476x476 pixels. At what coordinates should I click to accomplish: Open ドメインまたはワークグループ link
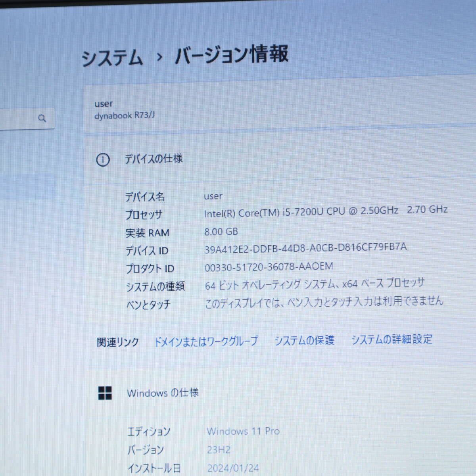pyautogui.click(x=206, y=341)
